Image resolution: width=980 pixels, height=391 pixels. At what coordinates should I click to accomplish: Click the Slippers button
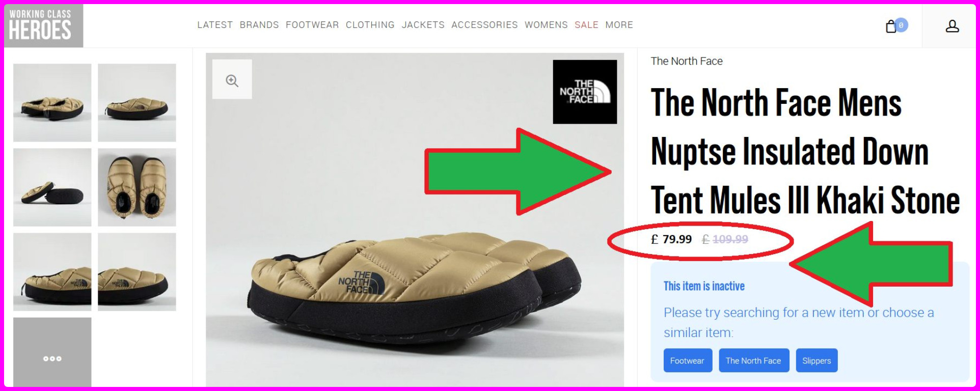[816, 360]
